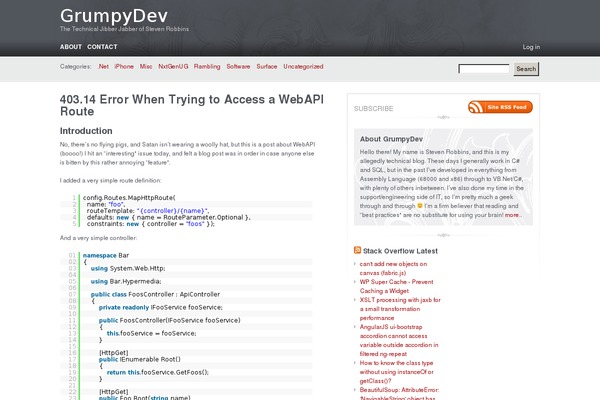Click code line 'public class FoosController : ApiController'
Viewport: 600px width, 400px height.
155,294
